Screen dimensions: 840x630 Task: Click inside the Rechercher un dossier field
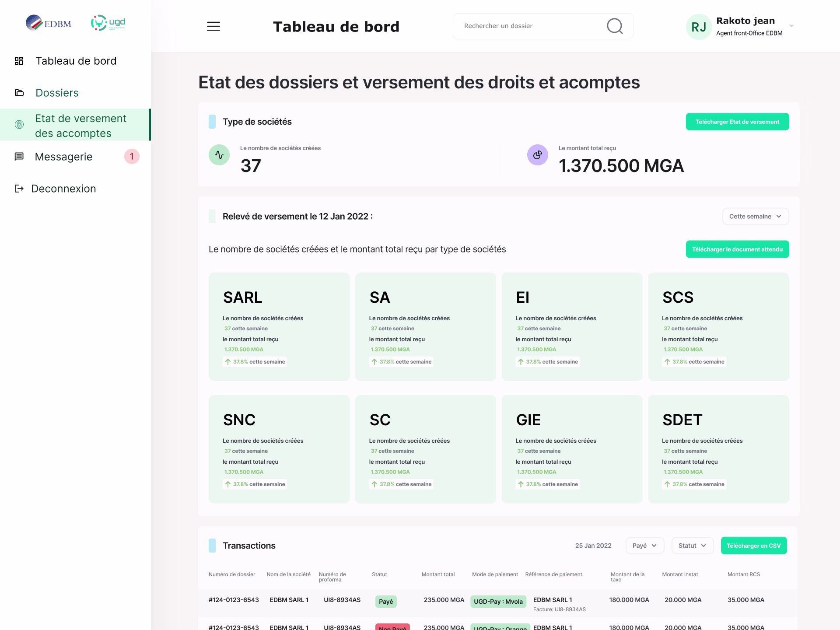525,26
